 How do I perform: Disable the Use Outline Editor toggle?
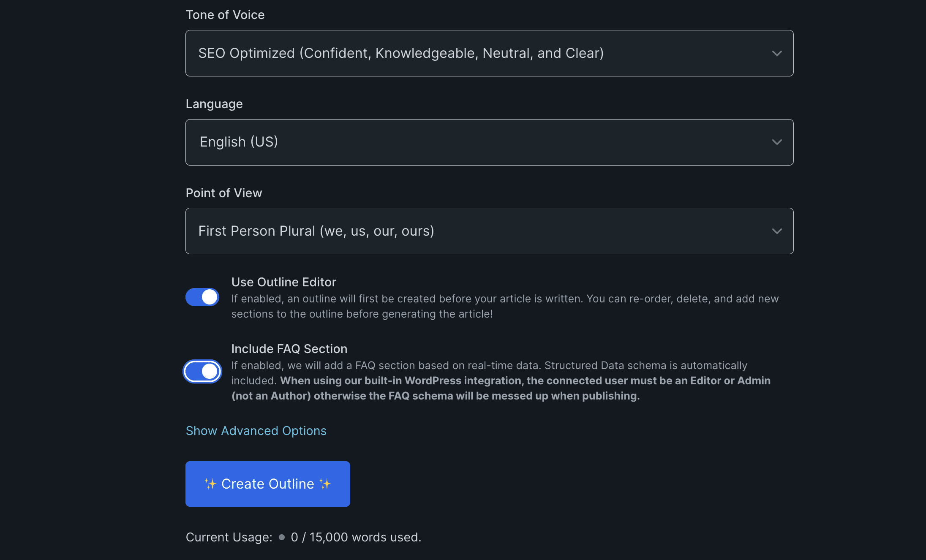point(202,297)
